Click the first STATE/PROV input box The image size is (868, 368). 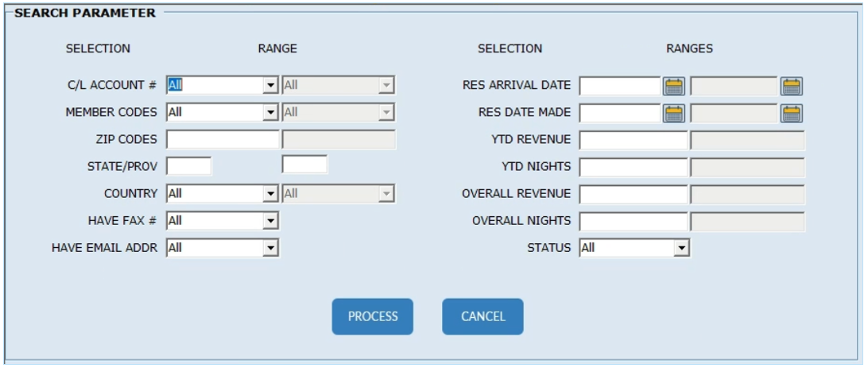[188, 166]
